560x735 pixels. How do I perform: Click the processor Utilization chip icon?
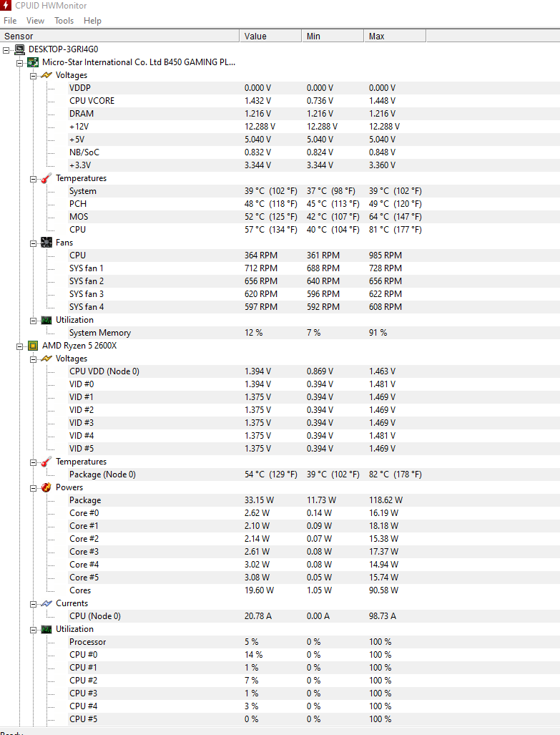[x=46, y=629]
